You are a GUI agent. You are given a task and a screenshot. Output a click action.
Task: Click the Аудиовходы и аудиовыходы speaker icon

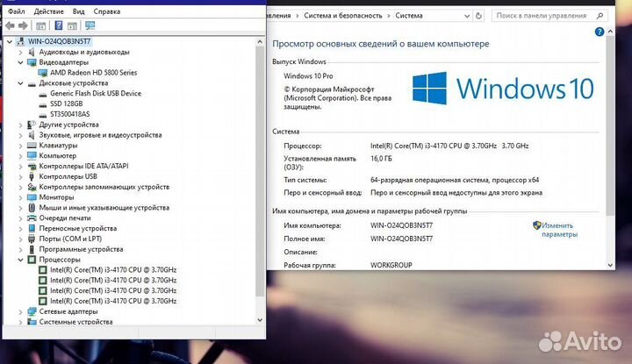click(32, 52)
